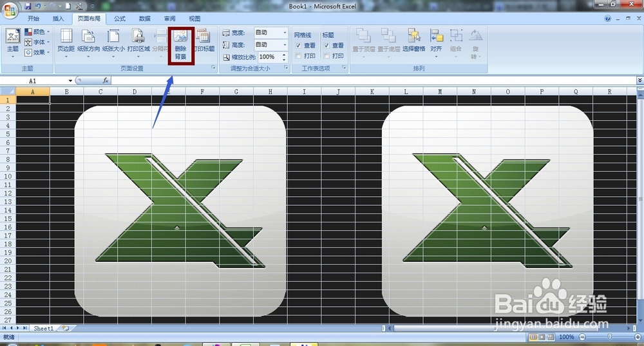Viewport: 644px width, 346px height.
Task: Open Selection Pane (选择窗格)
Action: coord(413,41)
